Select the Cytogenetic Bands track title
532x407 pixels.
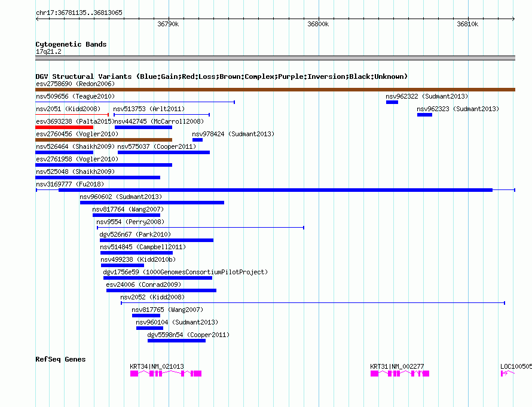[x=71, y=44]
